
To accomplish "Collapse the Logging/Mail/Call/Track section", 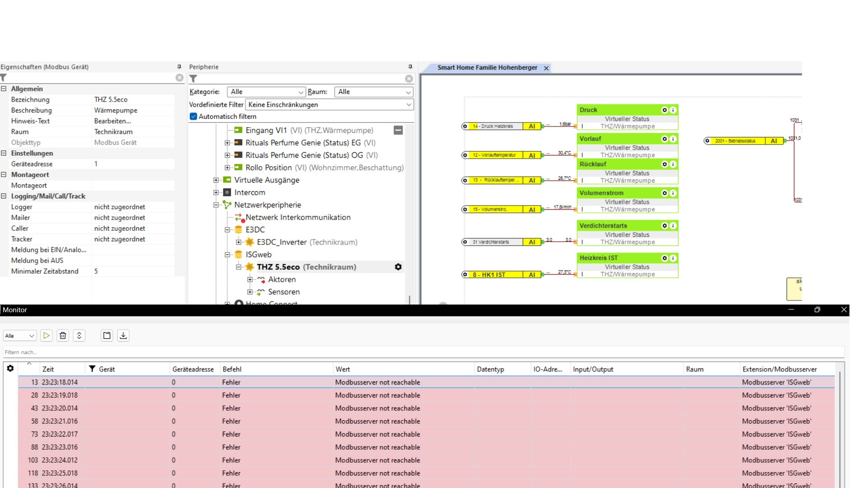I will (4, 196).
